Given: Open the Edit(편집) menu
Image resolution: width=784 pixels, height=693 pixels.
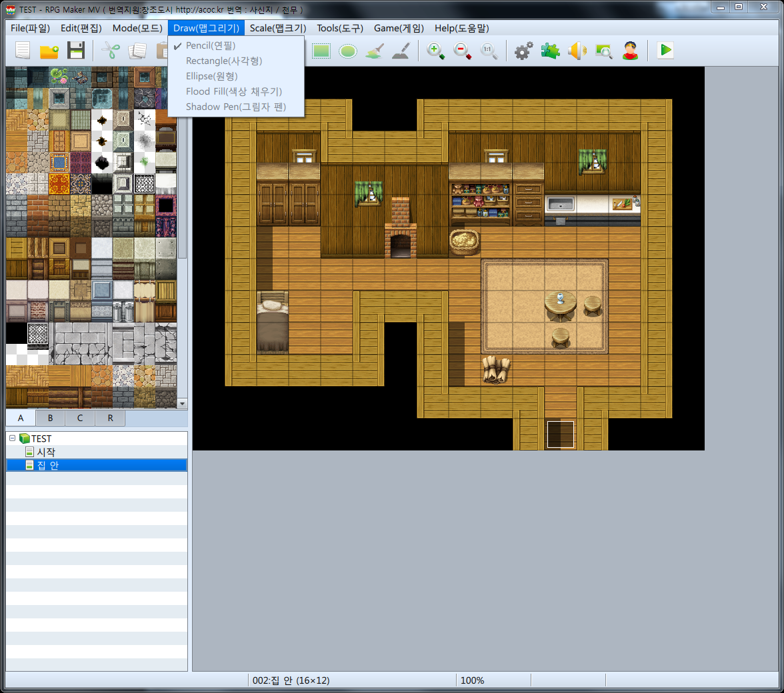Looking at the screenshot, I should [81, 28].
